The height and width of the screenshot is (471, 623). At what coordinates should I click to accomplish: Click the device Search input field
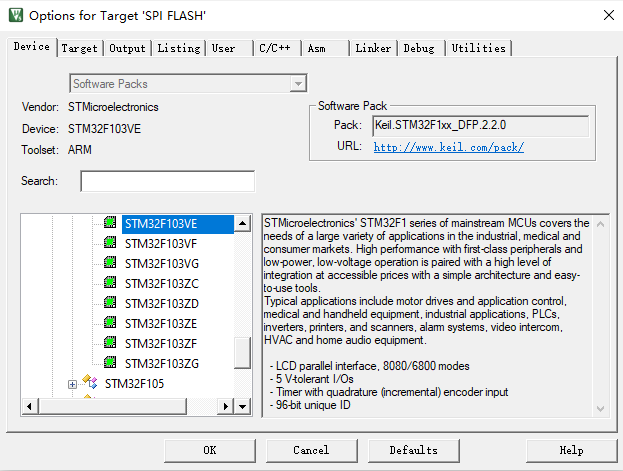[x=168, y=181]
